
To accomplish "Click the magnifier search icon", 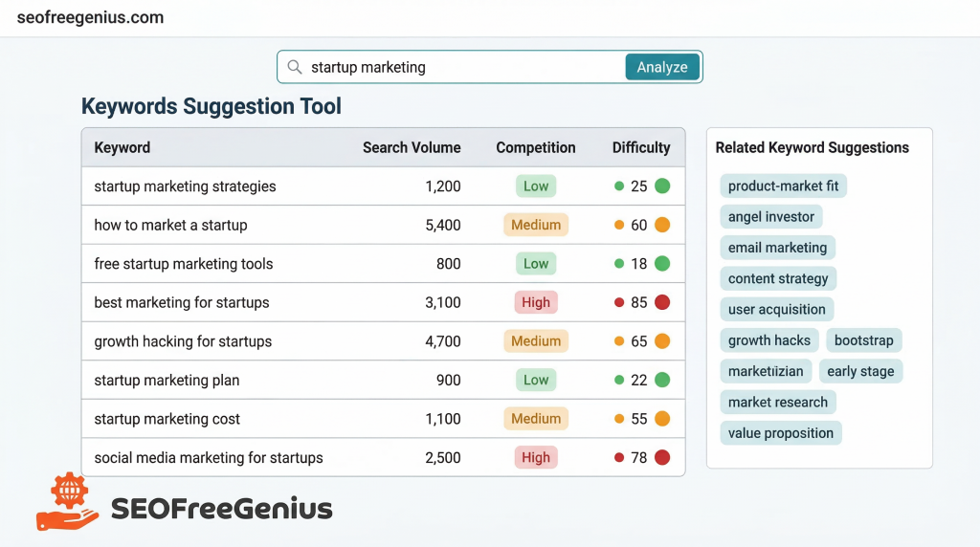I will [x=295, y=67].
